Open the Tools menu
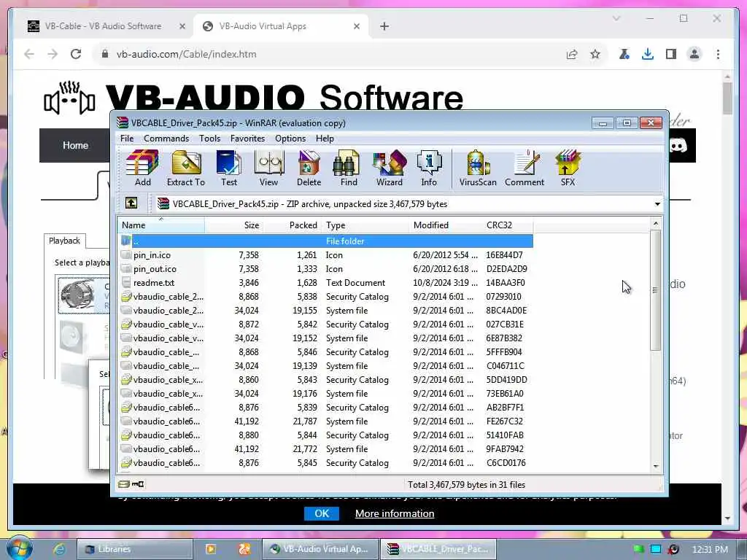The height and width of the screenshot is (560, 747). click(x=209, y=138)
